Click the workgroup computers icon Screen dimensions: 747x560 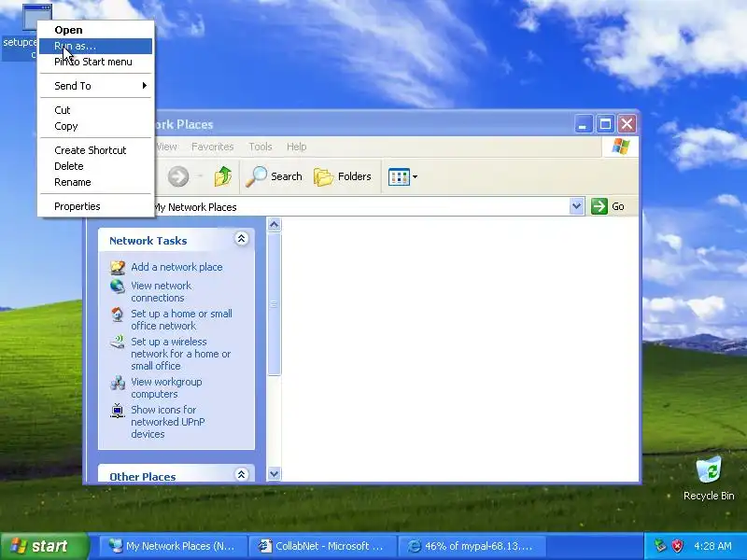pos(118,383)
